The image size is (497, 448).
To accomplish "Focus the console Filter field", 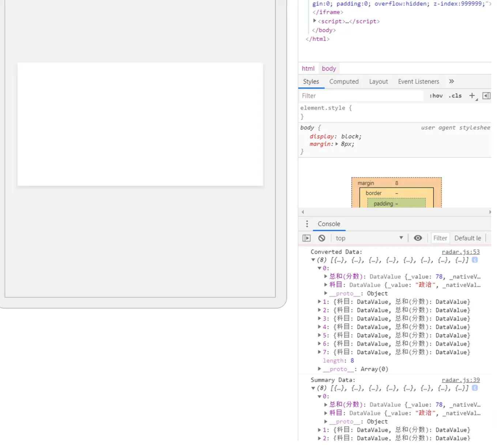I will (440, 238).
